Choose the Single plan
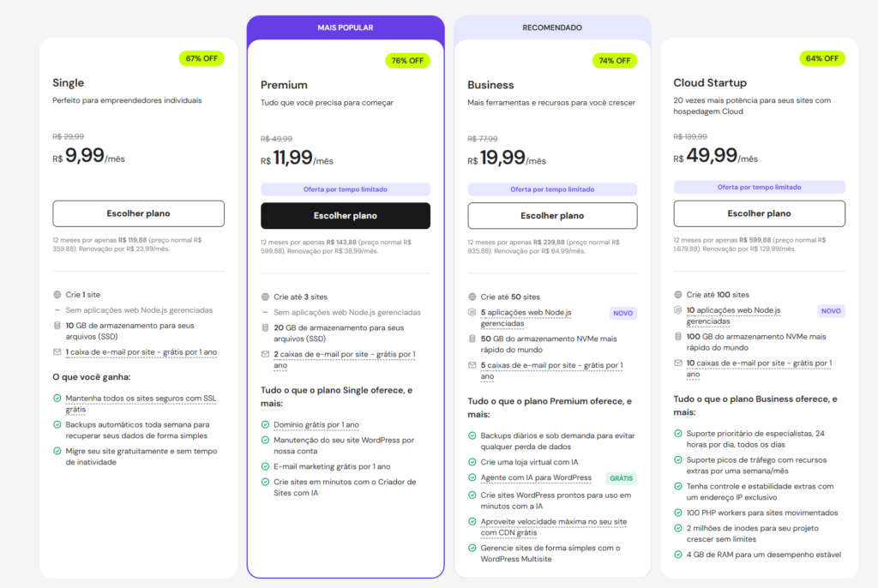This screenshot has width=878, height=588. (x=138, y=213)
